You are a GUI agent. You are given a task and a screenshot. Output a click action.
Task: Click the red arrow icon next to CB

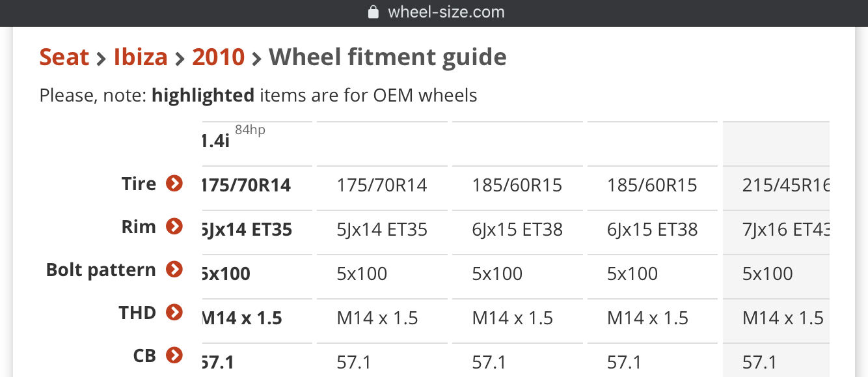[174, 356]
